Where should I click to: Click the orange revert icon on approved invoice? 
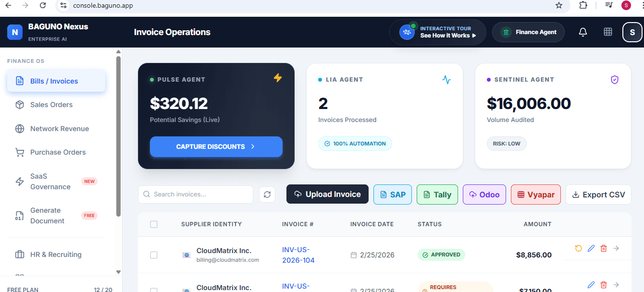pos(579,248)
